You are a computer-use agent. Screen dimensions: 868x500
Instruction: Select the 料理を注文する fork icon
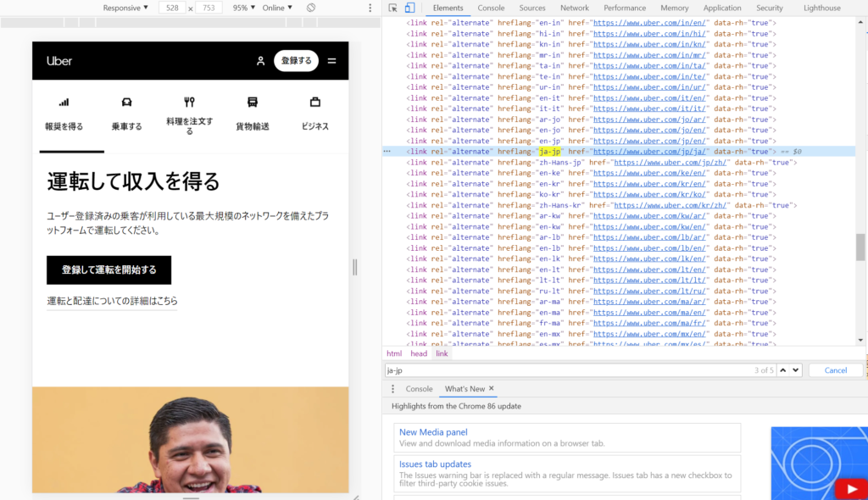(x=189, y=102)
